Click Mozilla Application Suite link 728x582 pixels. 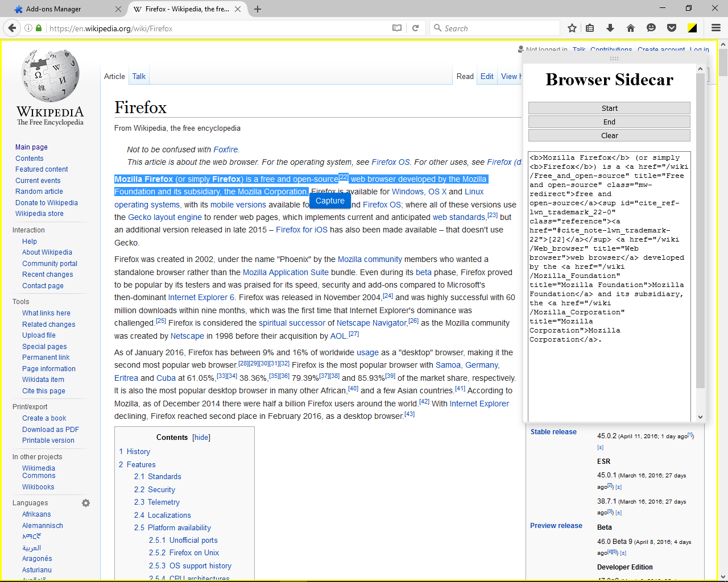[286, 272]
